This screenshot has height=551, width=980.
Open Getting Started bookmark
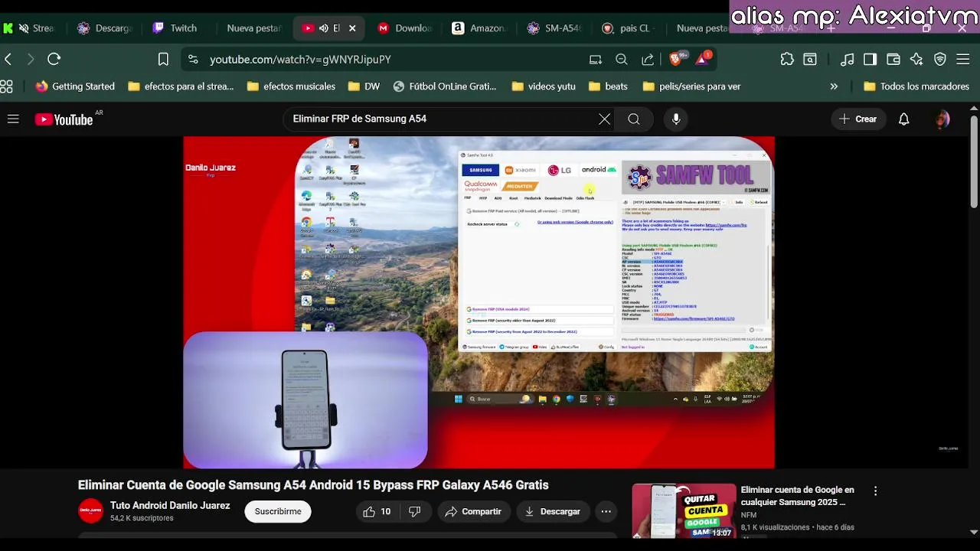(75, 86)
